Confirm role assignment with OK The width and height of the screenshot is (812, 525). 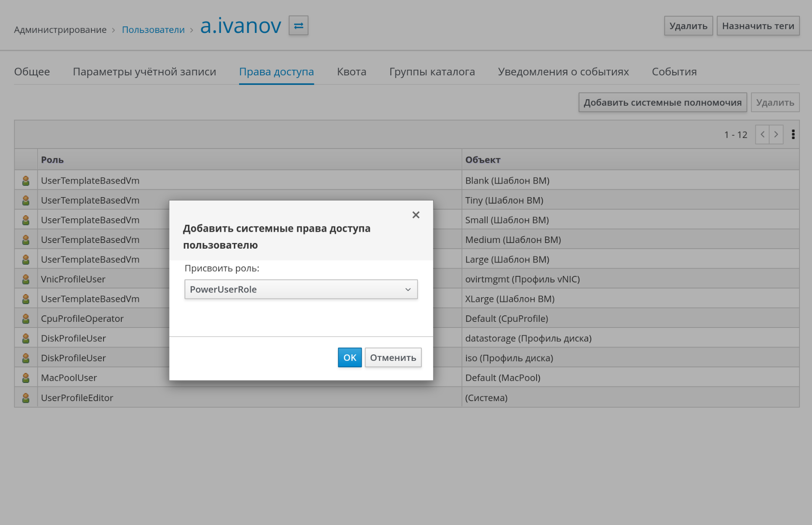(349, 357)
